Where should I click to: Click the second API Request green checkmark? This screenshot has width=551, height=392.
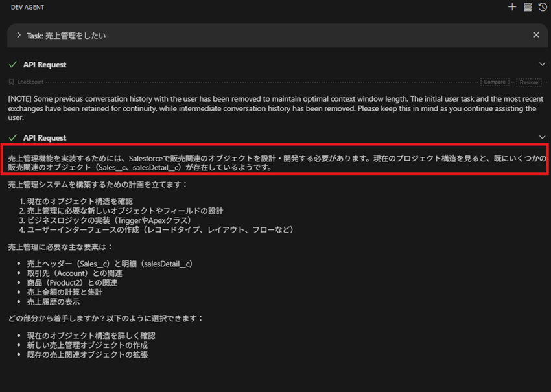12,137
